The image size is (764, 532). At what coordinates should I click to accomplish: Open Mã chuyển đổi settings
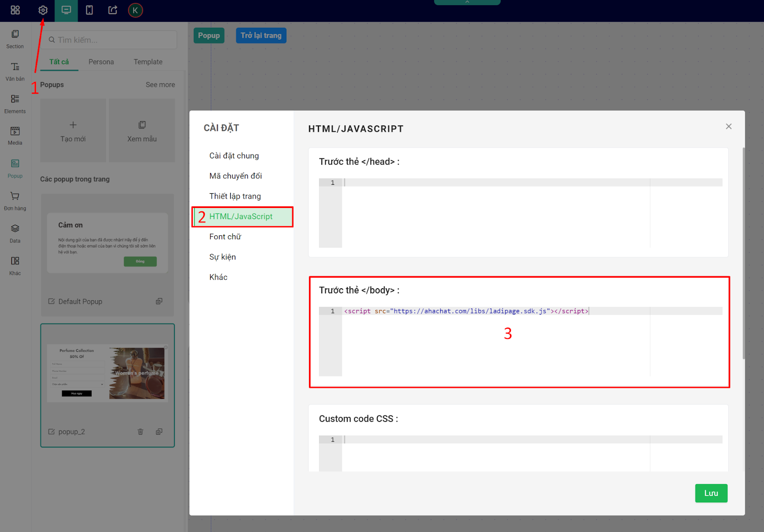pyautogui.click(x=235, y=176)
